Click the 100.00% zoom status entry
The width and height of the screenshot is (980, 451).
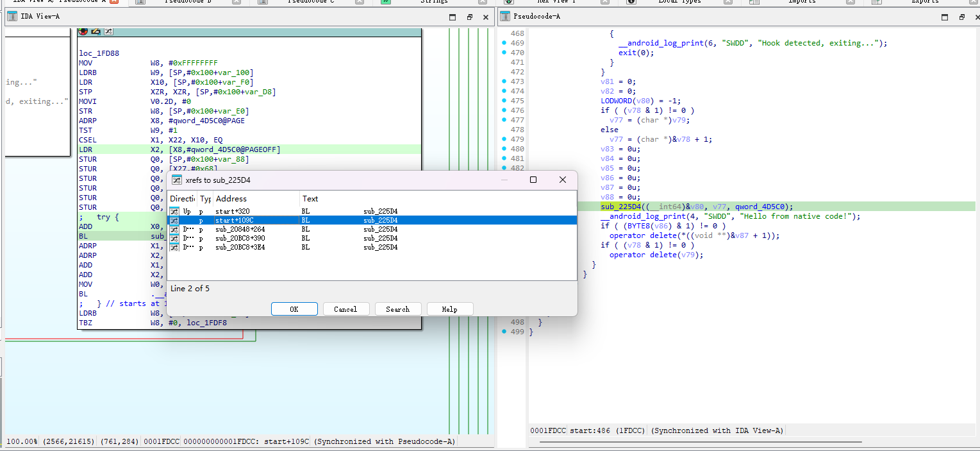pyautogui.click(x=22, y=441)
